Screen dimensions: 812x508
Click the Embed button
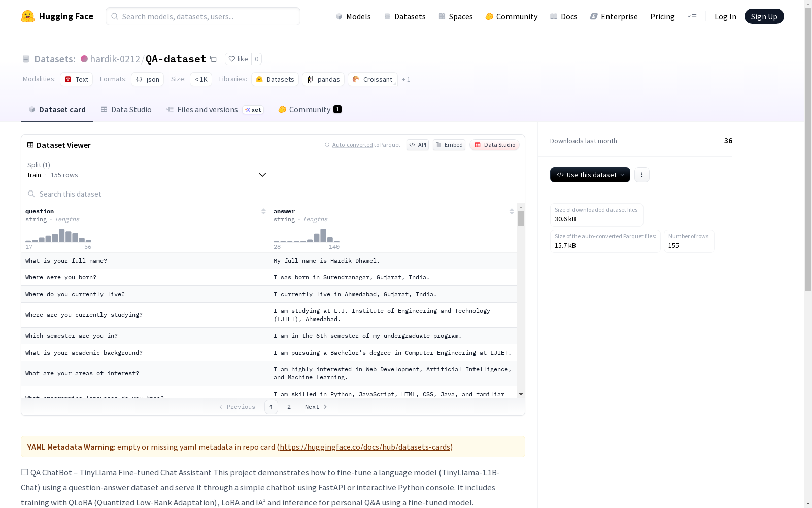[449, 145]
